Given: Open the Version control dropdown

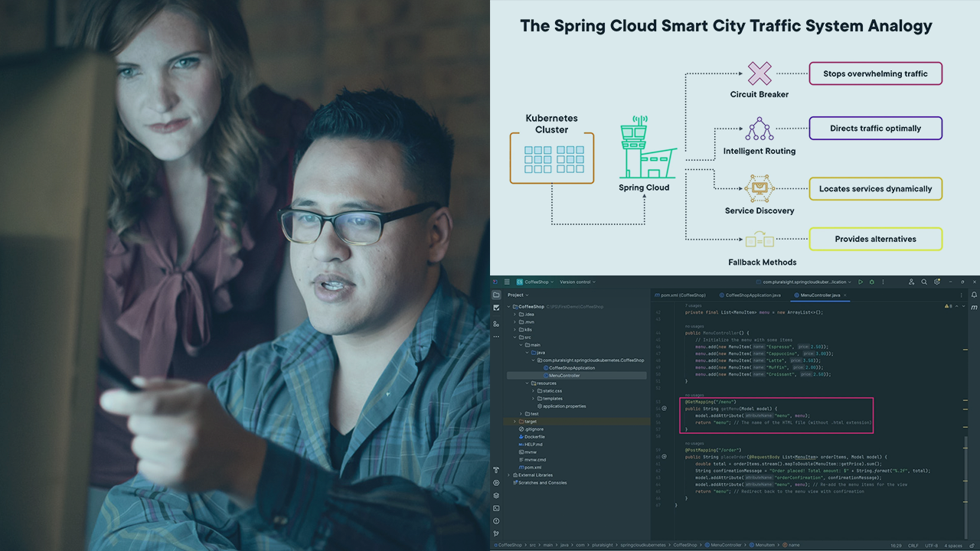Looking at the screenshot, I should tap(577, 282).
